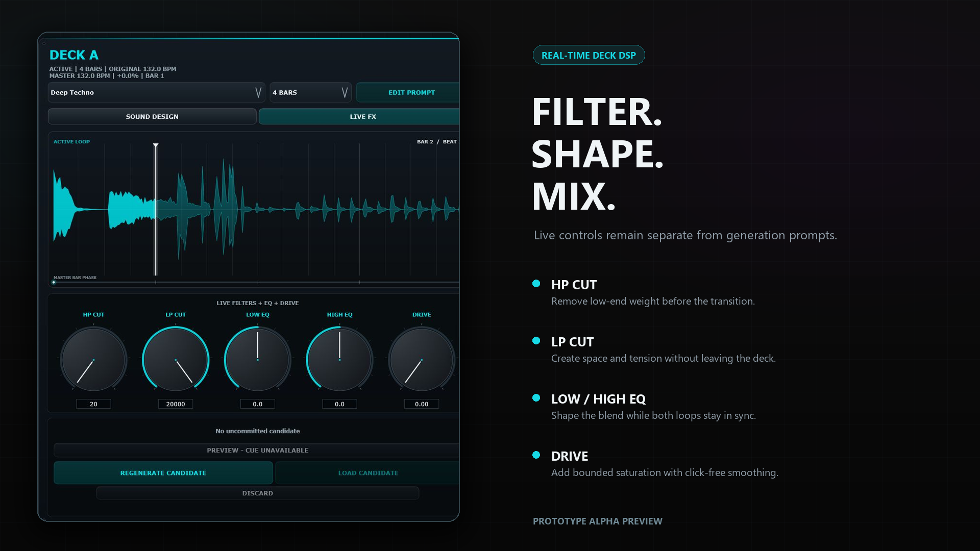Image resolution: width=980 pixels, height=551 pixels.
Task: Switch to the LIVE FX tab
Action: point(359,116)
